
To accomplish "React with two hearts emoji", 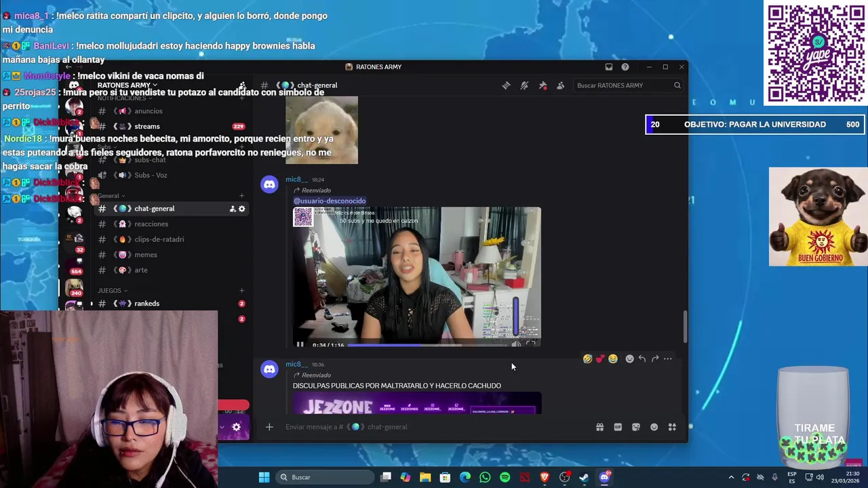I will pos(600,359).
